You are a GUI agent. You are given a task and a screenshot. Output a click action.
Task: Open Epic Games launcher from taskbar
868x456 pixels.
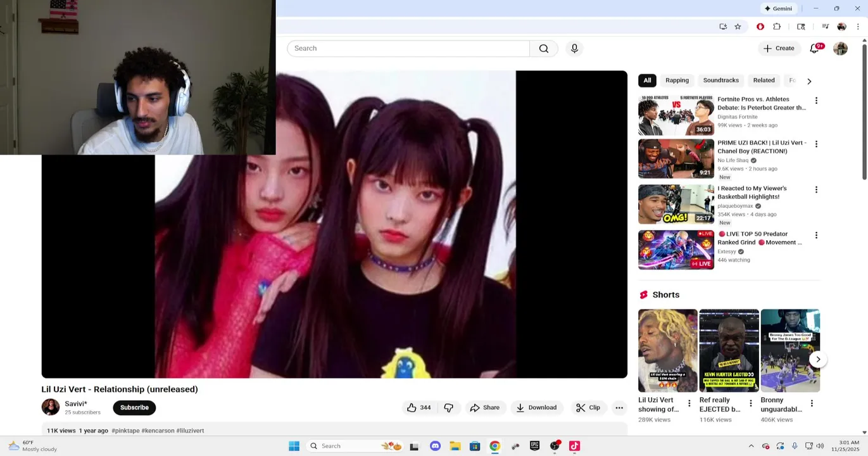(534, 446)
